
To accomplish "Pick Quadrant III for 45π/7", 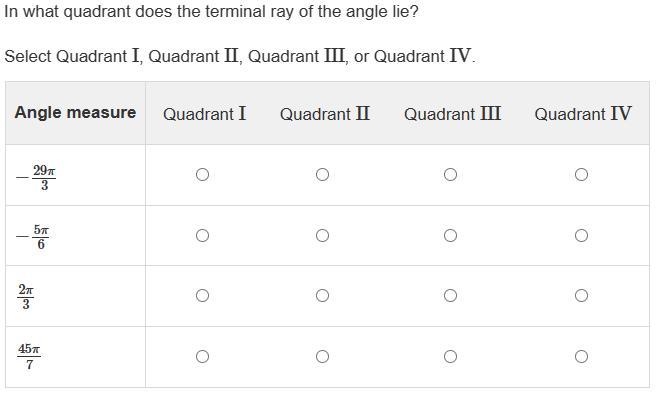I will tap(450, 357).
